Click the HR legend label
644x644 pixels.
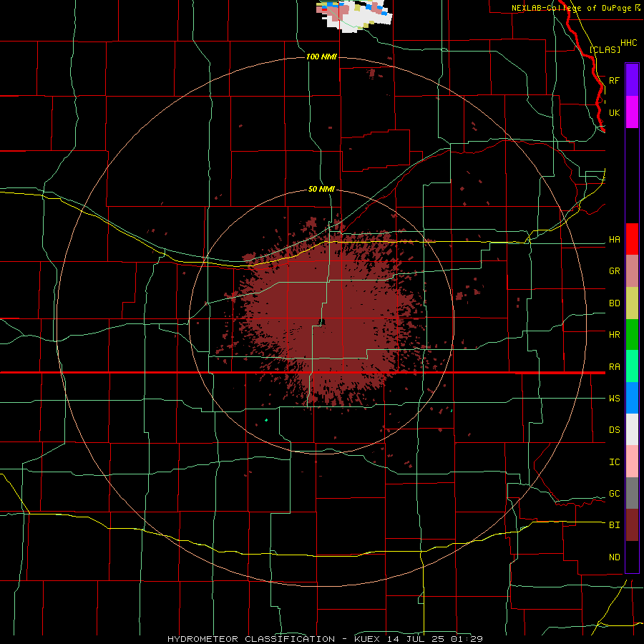(614, 335)
